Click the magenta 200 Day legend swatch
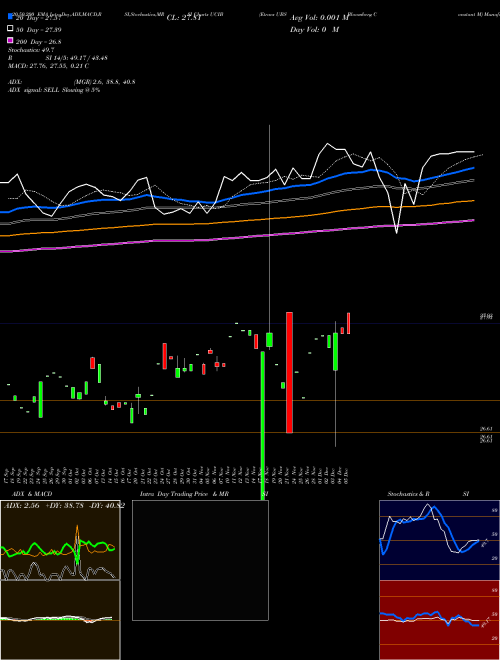Viewport: 500px width, 660px height. tap(10, 41)
